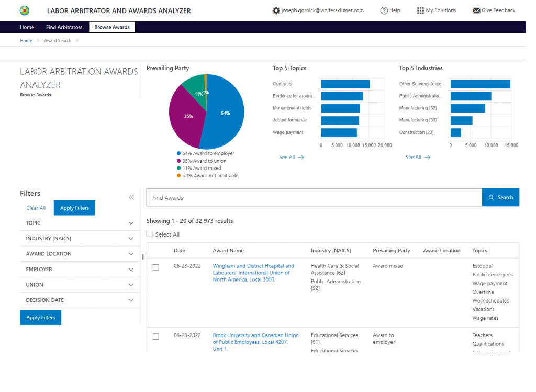
Task: Click the Give Feedback envelope icon
Action: (x=476, y=10)
